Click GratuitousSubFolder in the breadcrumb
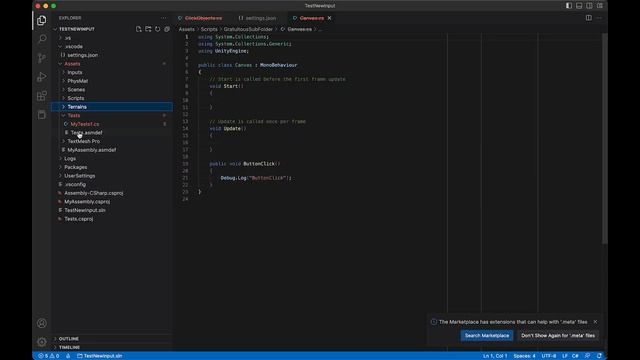Viewport: 640px width, 360px height. coord(248,29)
